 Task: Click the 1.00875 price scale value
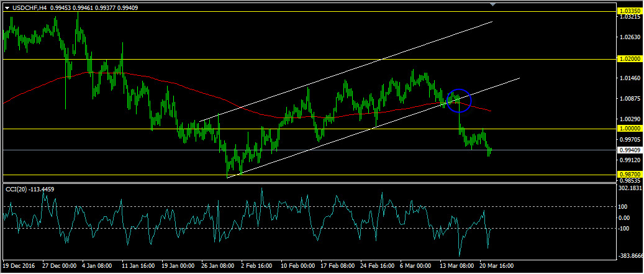click(x=630, y=99)
